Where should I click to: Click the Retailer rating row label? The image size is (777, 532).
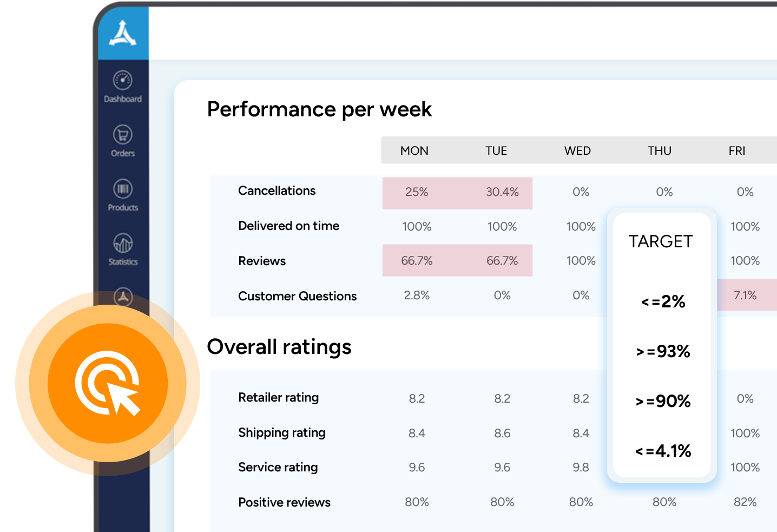[x=278, y=398]
